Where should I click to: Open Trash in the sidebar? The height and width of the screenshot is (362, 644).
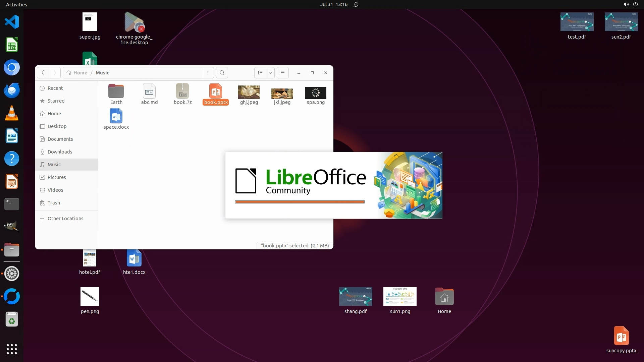[x=54, y=203]
